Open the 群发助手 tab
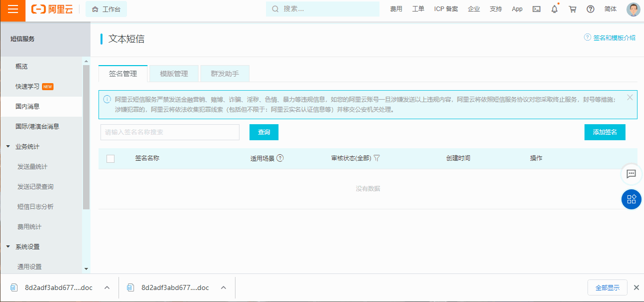 (x=224, y=73)
